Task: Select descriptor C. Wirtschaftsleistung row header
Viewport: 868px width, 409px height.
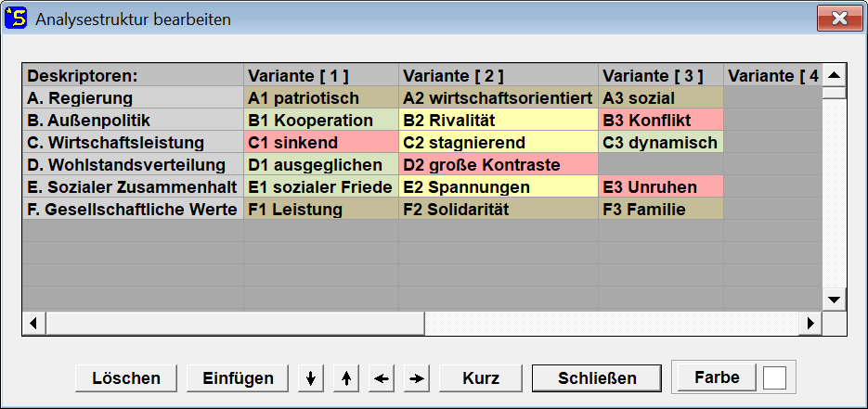Action: (133, 143)
